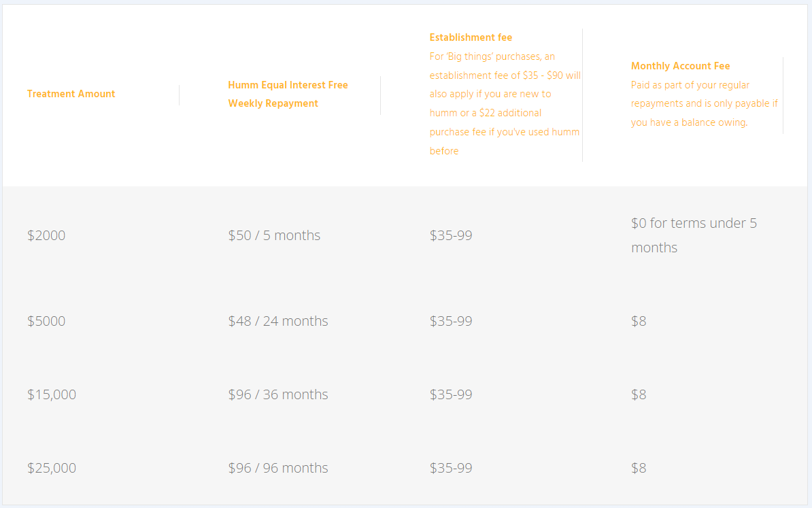This screenshot has width=812, height=508.
Task: Click the $50 / 5 months repayment cell
Action: [275, 235]
